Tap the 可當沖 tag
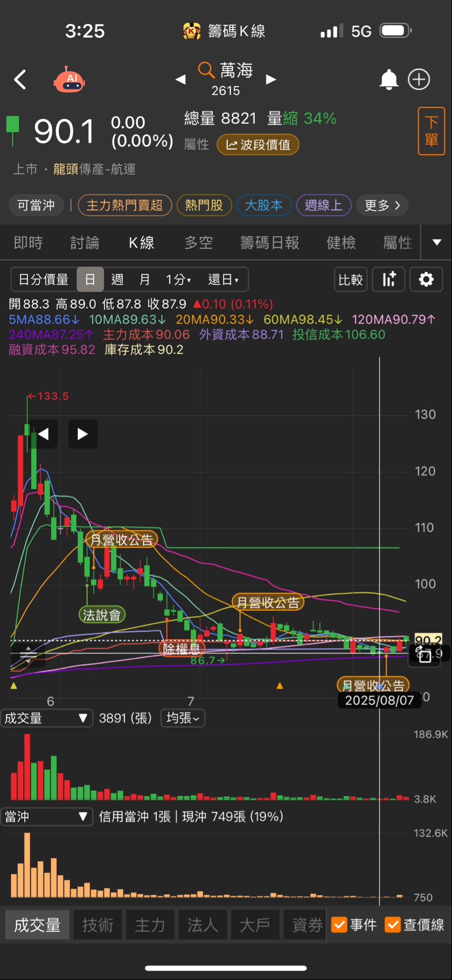The image size is (452, 980). pos(36,205)
